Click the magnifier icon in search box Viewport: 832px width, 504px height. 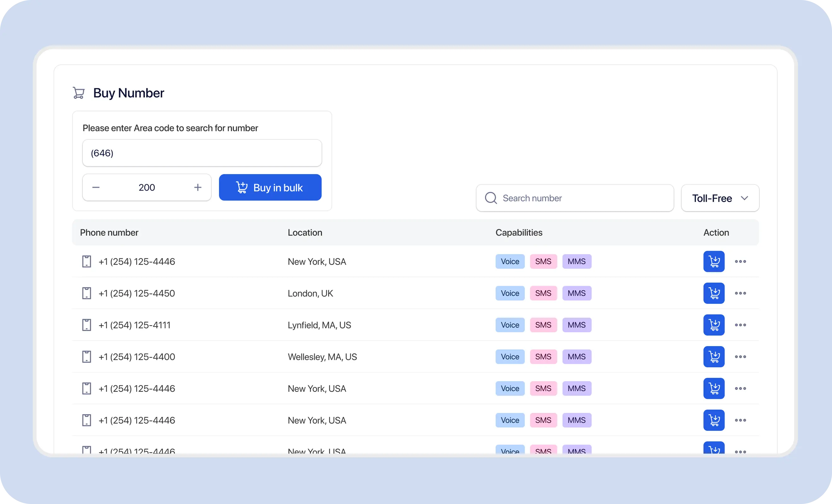[x=491, y=198]
